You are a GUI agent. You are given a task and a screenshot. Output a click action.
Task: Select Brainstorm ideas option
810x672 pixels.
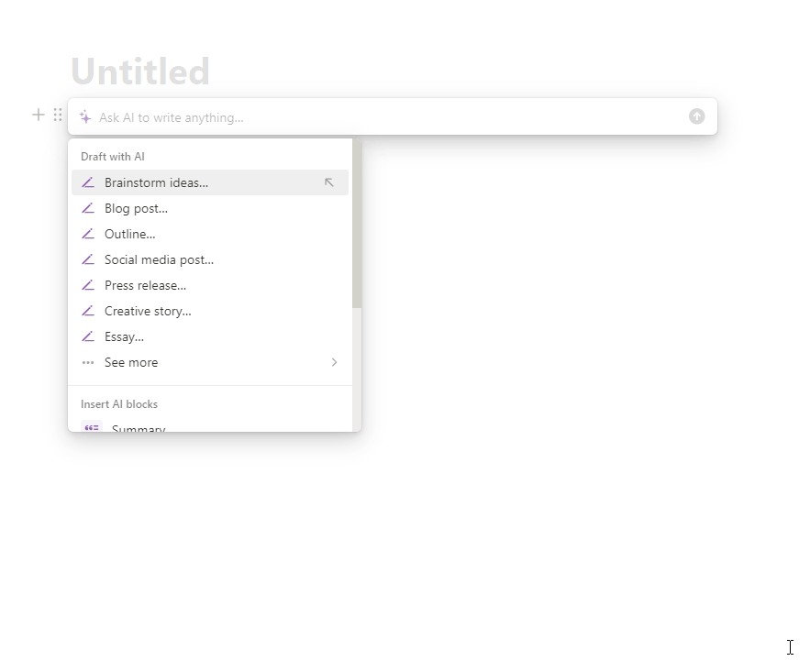[x=210, y=182]
